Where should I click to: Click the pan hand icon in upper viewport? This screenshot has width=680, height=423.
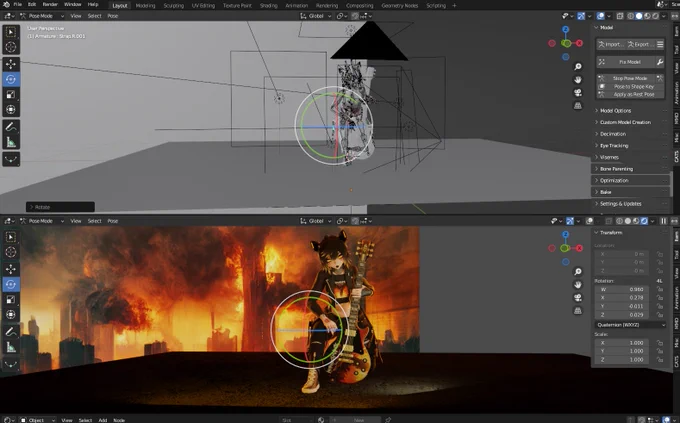[578, 79]
